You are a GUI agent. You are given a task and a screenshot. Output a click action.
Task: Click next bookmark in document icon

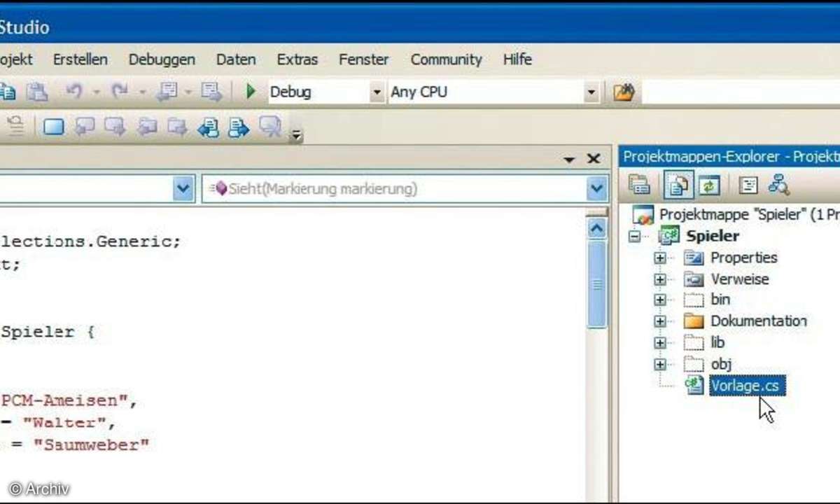239,127
